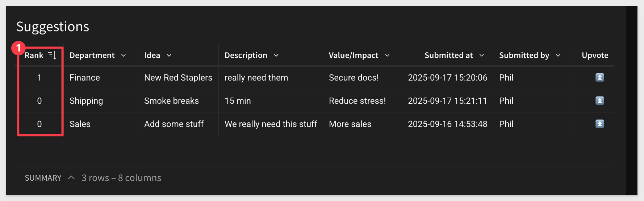Open the Value/Impact column dropdown
This screenshot has height=201, width=644.
point(387,56)
